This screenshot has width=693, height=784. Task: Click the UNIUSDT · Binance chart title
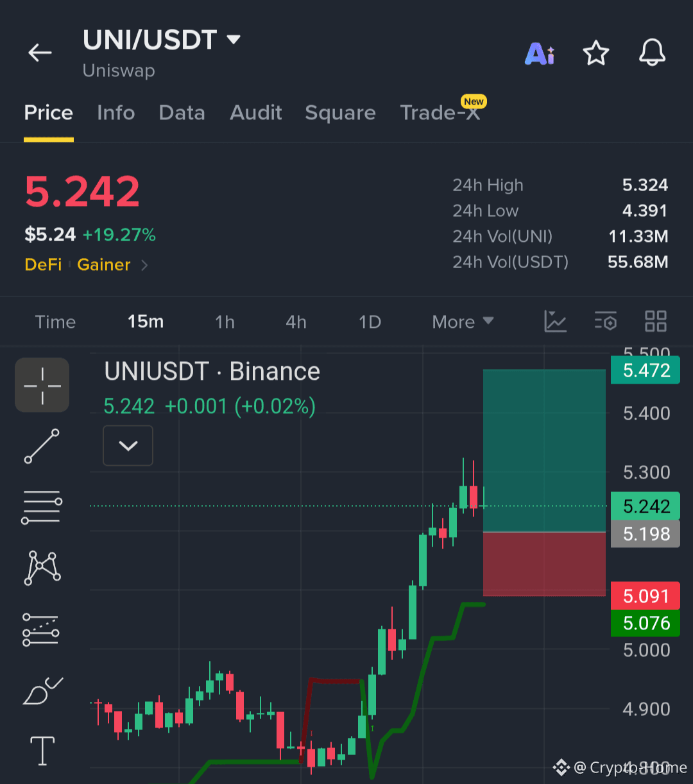tap(212, 371)
